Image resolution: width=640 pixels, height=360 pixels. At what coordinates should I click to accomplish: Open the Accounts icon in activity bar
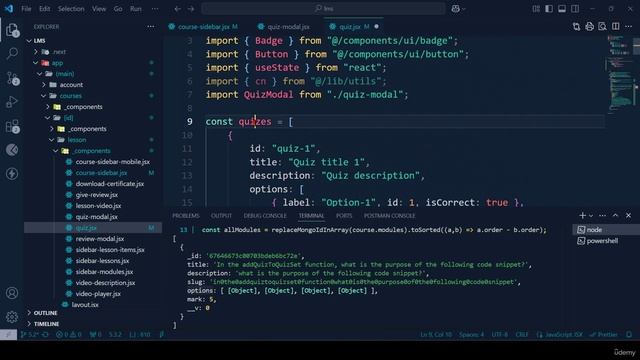click(12, 293)
